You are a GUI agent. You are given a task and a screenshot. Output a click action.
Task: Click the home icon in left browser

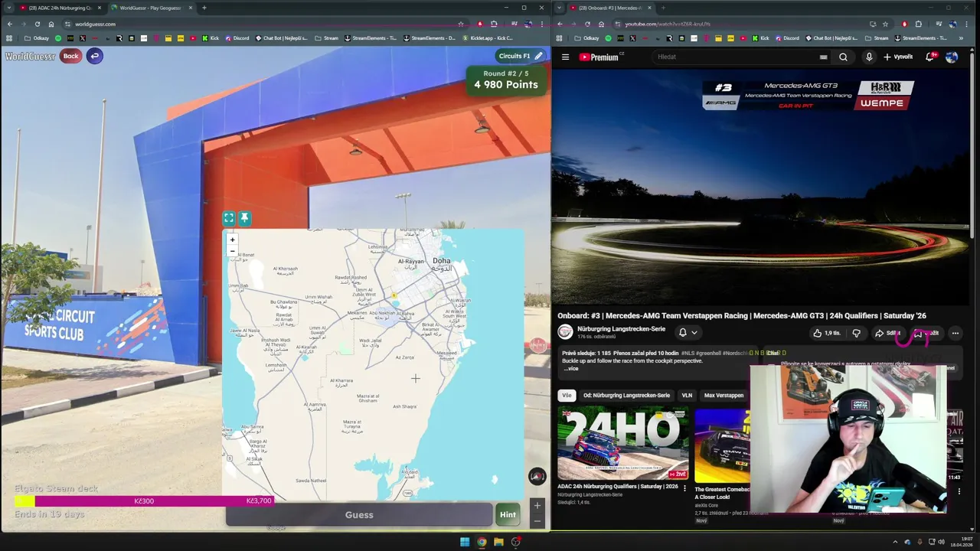pos(51,24)
